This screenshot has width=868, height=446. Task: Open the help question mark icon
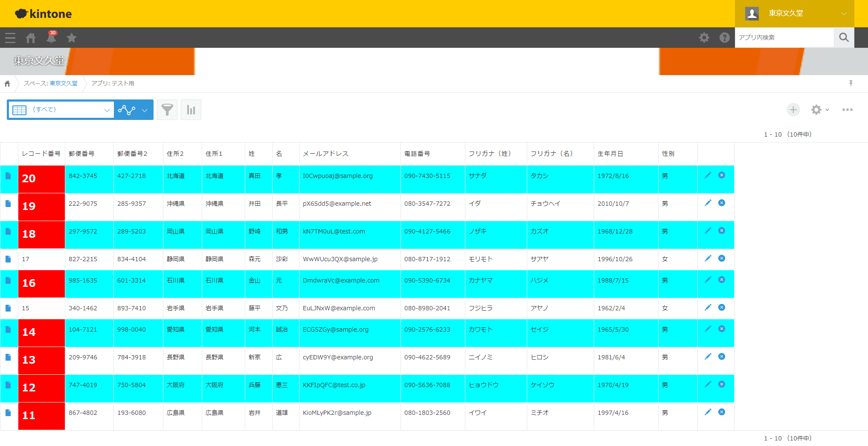pos(724,38)
